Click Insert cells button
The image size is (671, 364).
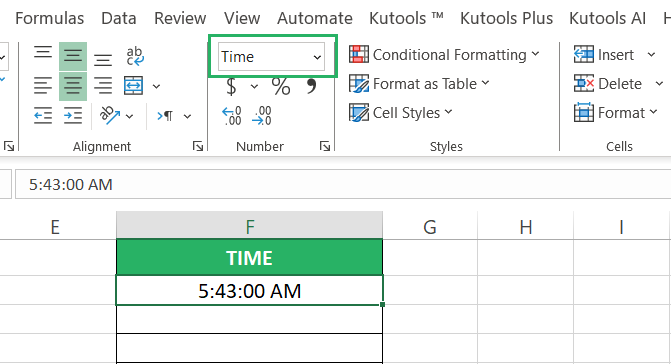[x=604, y=55]
